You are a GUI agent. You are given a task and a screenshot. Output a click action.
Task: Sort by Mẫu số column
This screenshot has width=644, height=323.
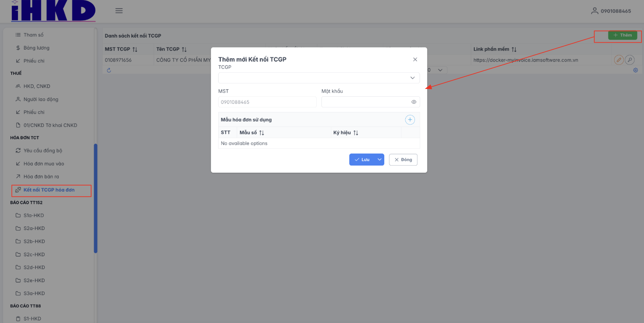coord(262,133)
